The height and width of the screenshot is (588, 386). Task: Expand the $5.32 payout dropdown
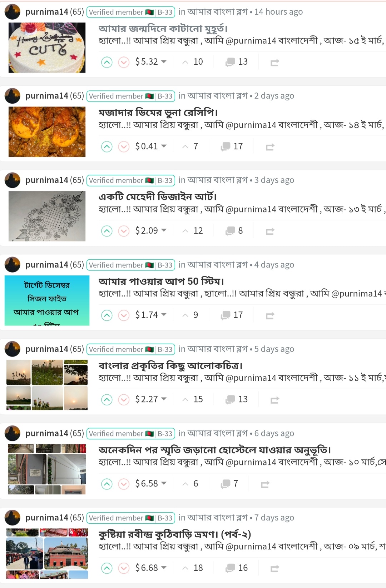click(151, 62)
